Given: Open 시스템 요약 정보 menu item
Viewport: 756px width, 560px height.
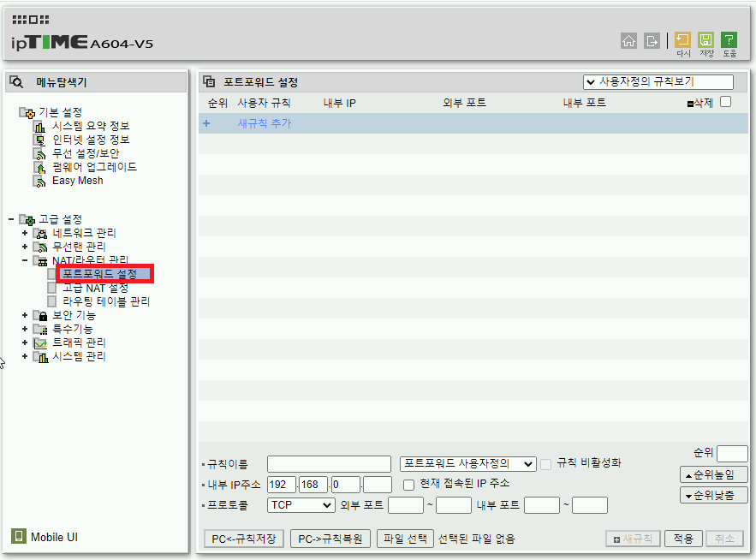Looking at the screenshot, I should click(x=91, y=126).
